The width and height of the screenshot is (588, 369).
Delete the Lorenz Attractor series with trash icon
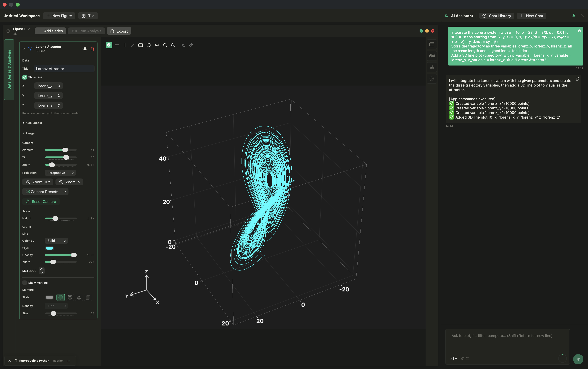tap(92, 49)
